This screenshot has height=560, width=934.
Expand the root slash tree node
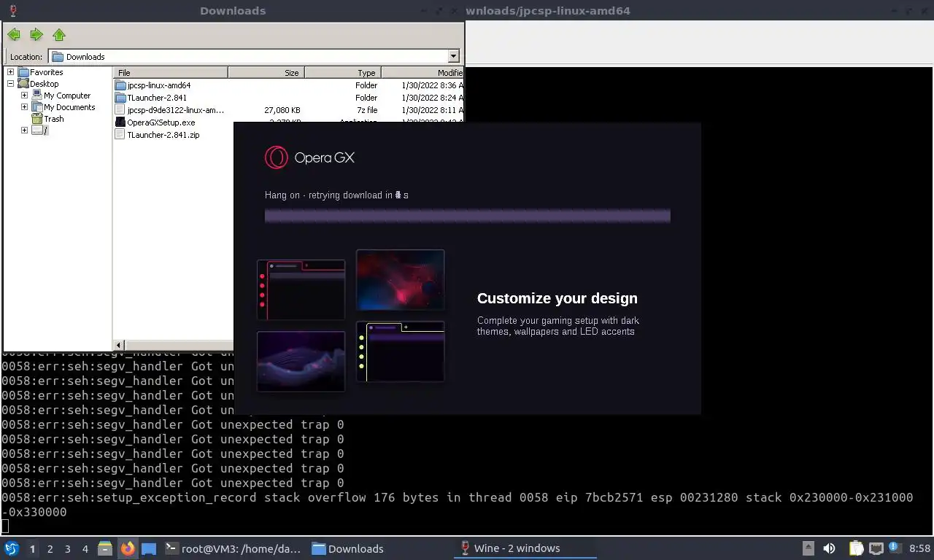(24, 131)
